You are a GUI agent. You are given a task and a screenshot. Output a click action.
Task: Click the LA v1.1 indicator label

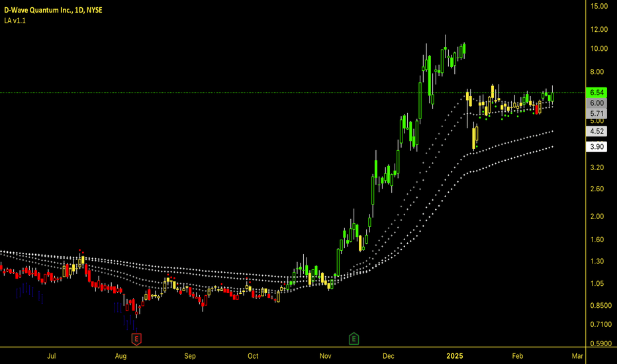point(15,21)
